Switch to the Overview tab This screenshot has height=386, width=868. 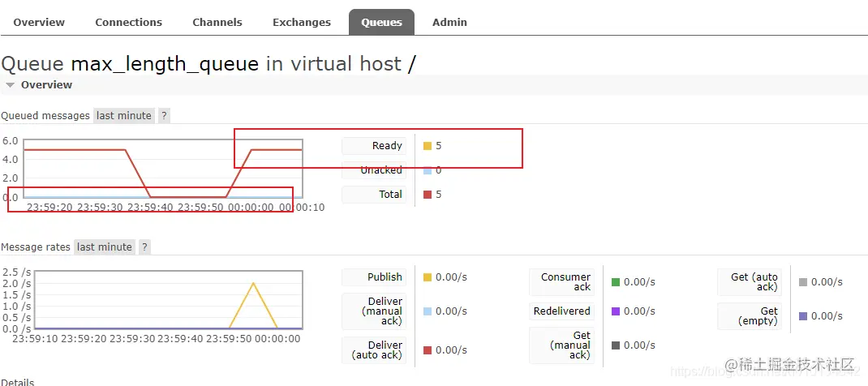pos(39,22)
